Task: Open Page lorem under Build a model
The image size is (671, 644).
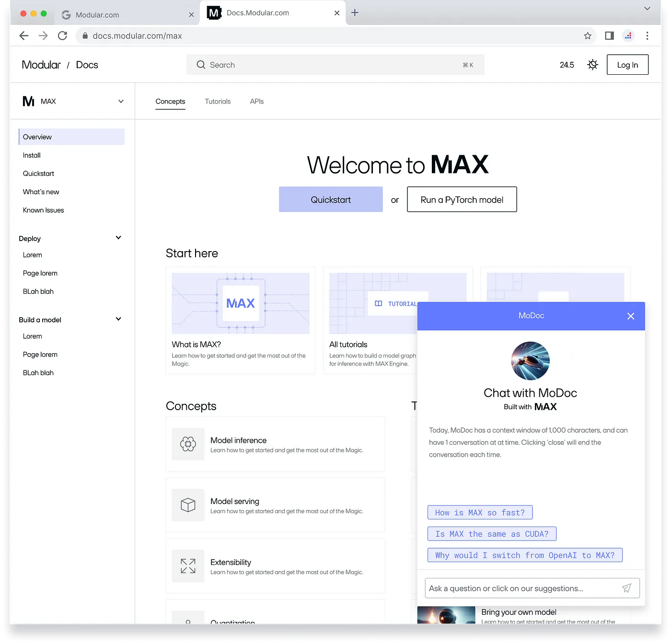Action: 40,355
